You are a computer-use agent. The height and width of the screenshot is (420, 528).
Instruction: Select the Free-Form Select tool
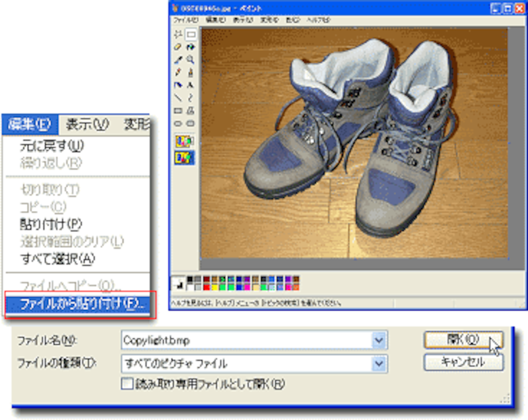(x=178, y=34)
